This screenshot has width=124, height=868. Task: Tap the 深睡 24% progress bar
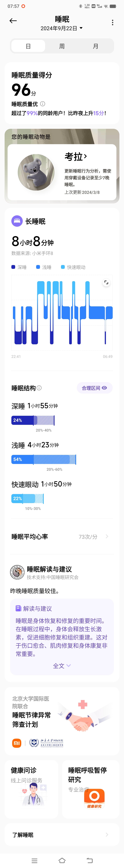point(33,420)
